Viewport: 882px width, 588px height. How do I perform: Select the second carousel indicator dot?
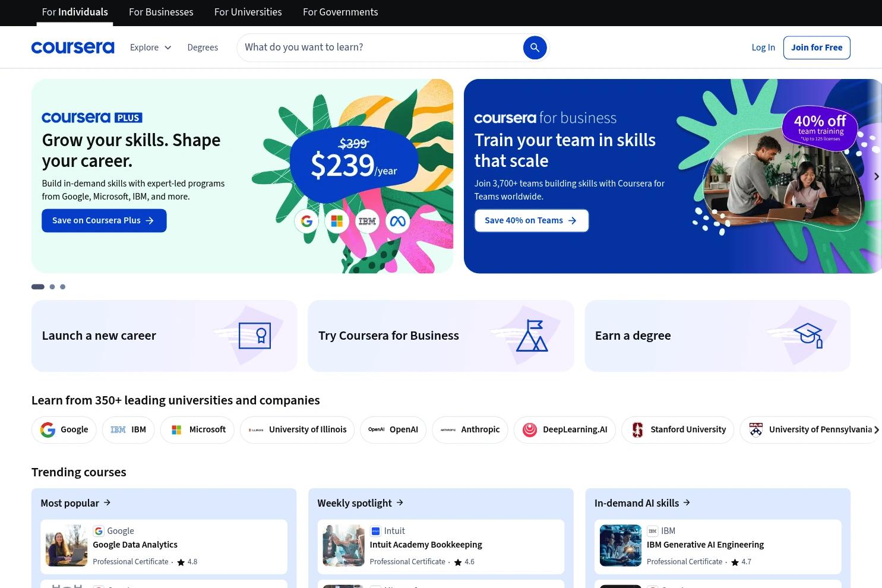52,287
